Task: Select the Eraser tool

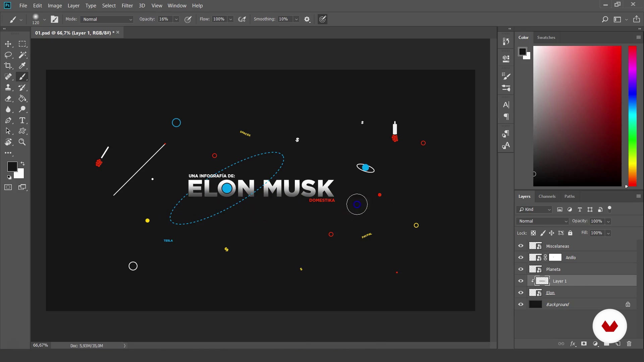Action: coord(8,99)
